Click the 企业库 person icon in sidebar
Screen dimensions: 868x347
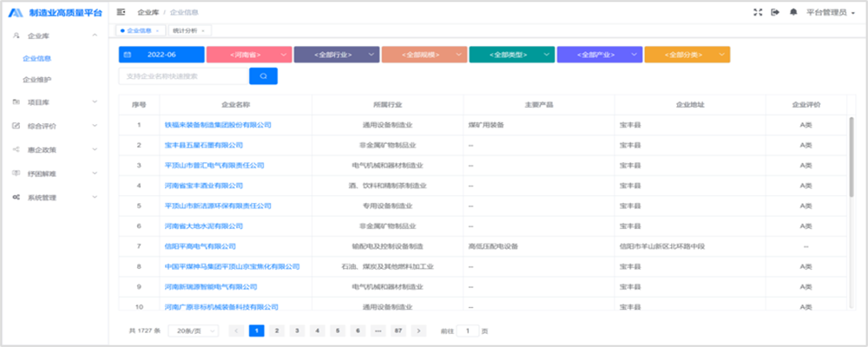[16, 36]
